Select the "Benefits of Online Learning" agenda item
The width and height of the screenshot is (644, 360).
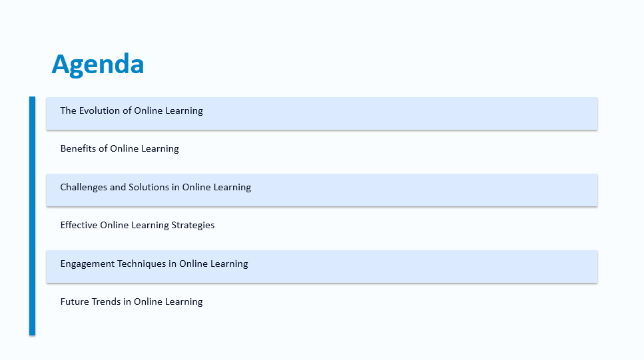pos(120,149)
